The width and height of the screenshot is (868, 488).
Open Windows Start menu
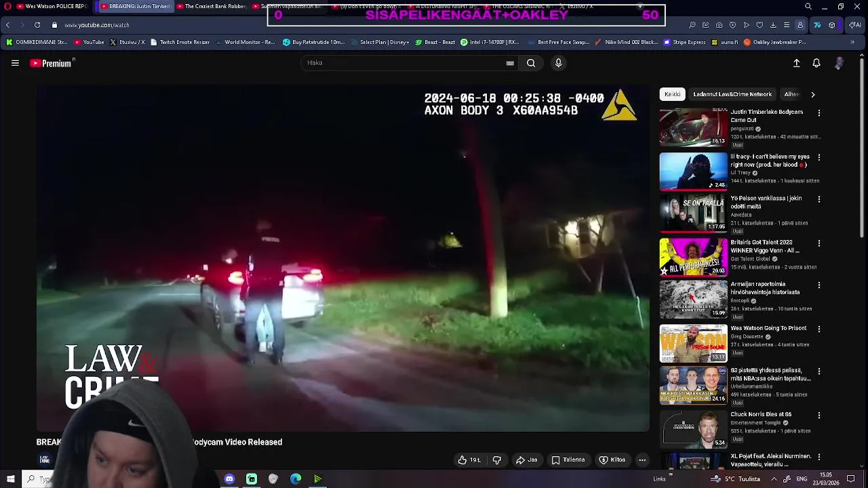click(10, 479)
